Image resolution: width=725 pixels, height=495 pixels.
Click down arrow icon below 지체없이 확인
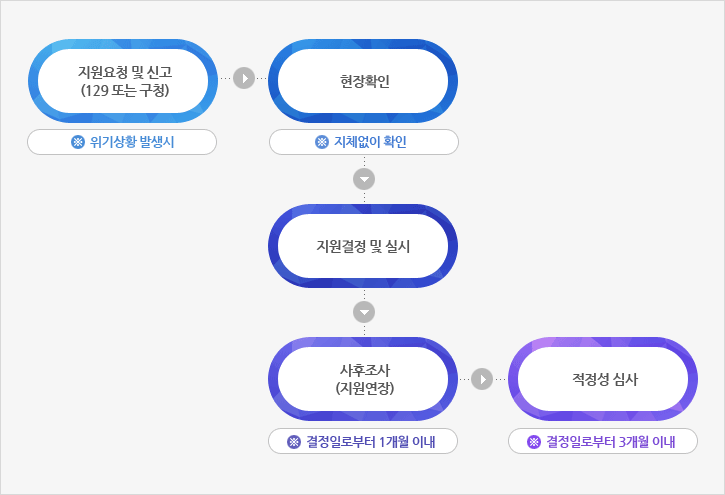click(364, 179)
